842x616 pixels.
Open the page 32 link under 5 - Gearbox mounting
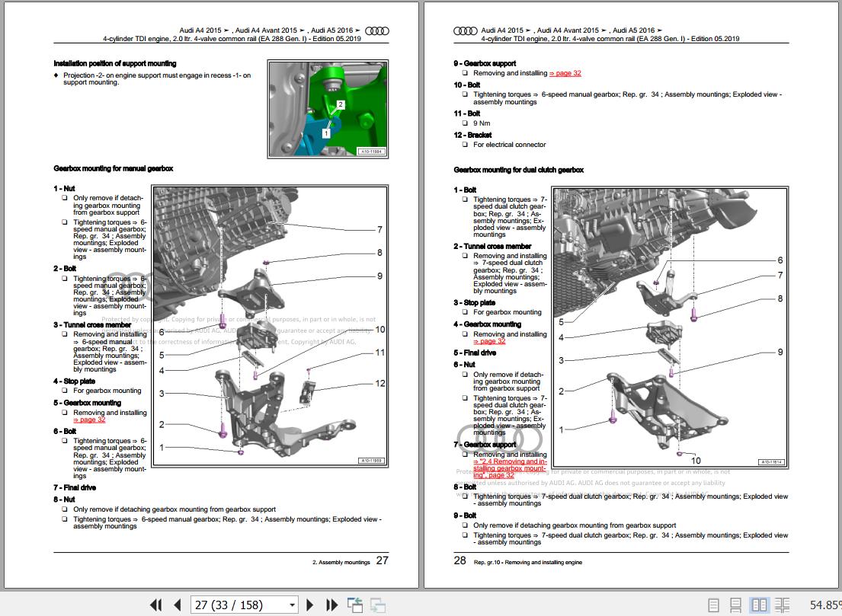pyautogui.click(x=89, y=420)
